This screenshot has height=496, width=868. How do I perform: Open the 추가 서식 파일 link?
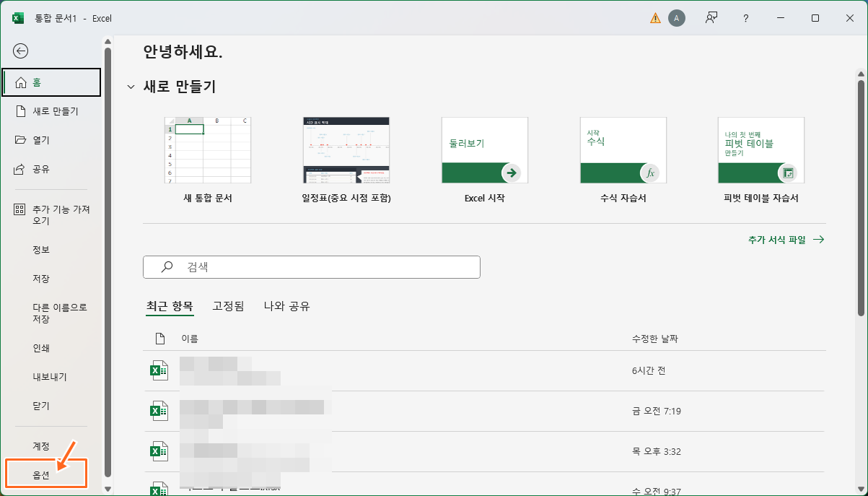pos(786,240)
